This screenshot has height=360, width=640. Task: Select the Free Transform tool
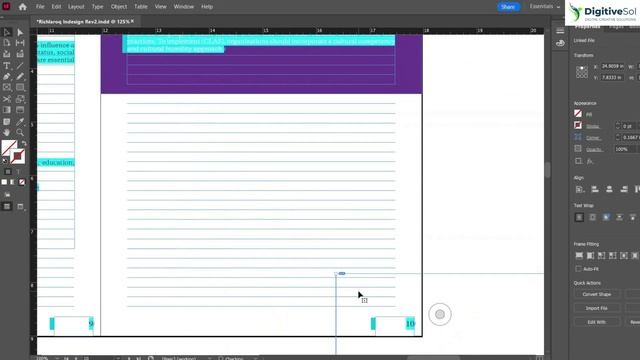point(20,99)
